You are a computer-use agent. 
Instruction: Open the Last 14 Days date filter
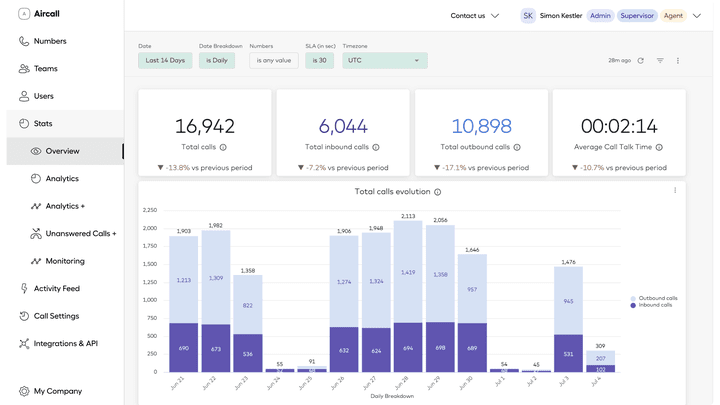pyautogui.click(x=165, y=61)
